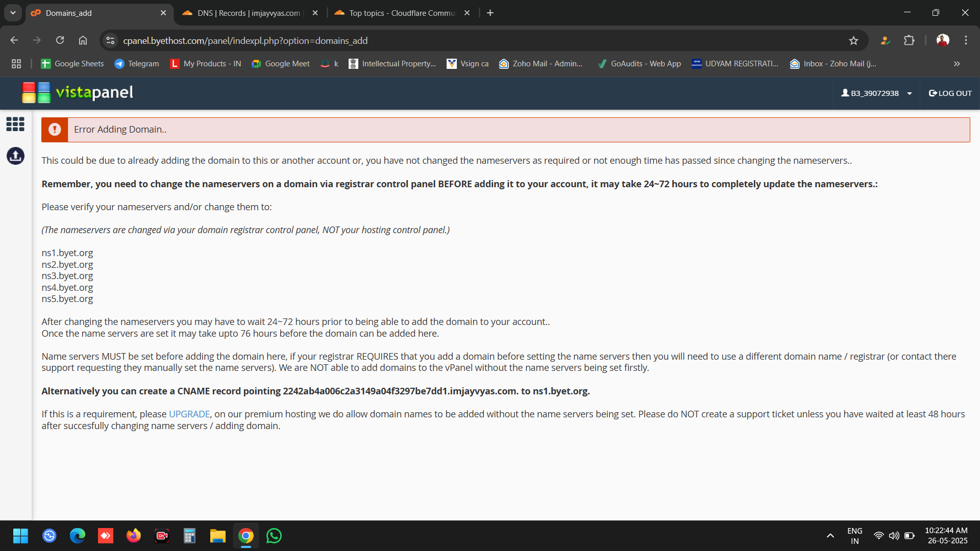Open the Chrome extensions puzzle icon
This screenshot has height=551, width=980.
[x=909, y=40]
